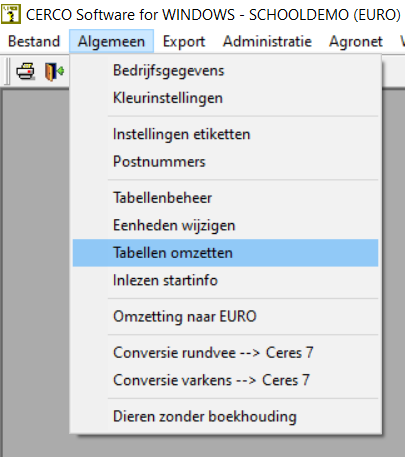Viewport: 405px width, 457px height.
Task: Open Instellingen etiketten
Action: point(225,134)
